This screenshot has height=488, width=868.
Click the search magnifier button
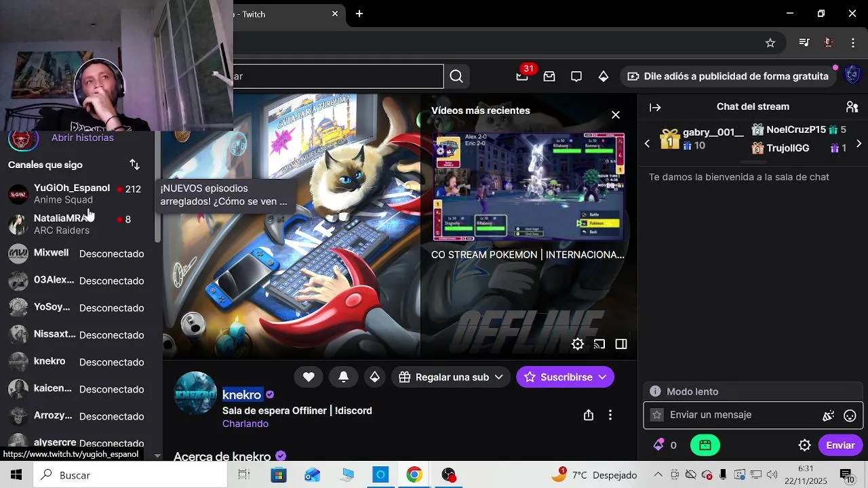pos(456,77)
